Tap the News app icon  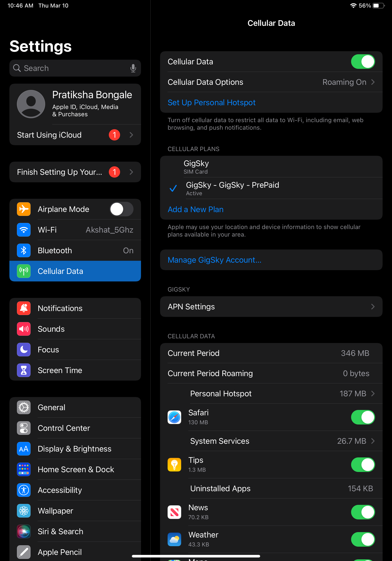pyautogui.click(x=174, y=512)
